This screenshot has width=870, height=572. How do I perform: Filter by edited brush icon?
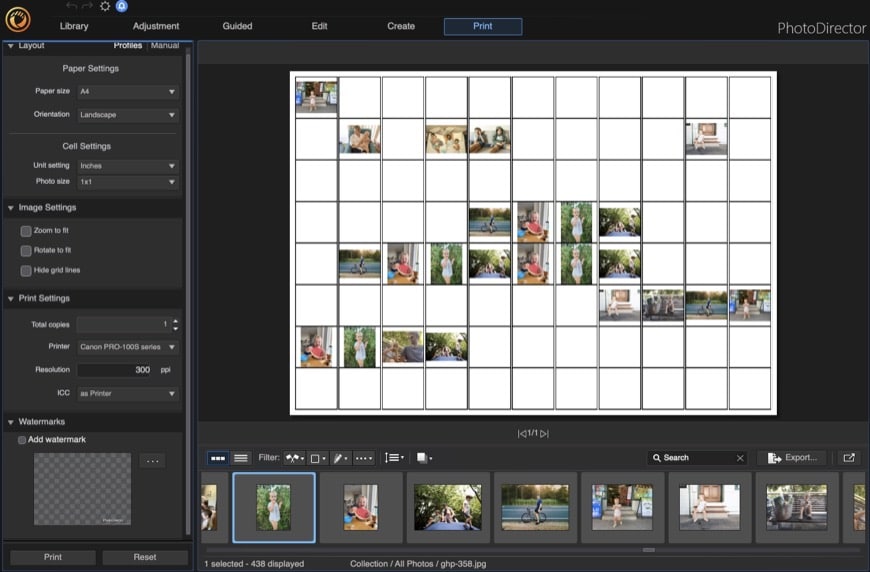point(340,458)
